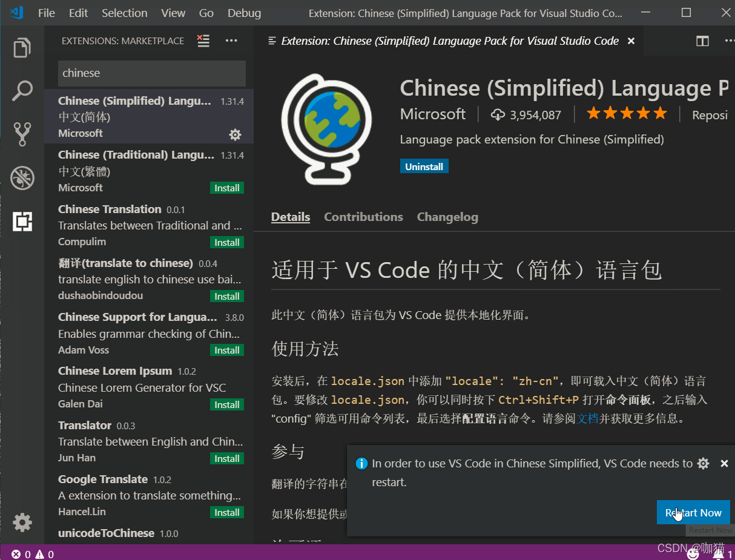Open the 文档 documentation link
This screenshot has width=735, height=560.
point(587,418)
